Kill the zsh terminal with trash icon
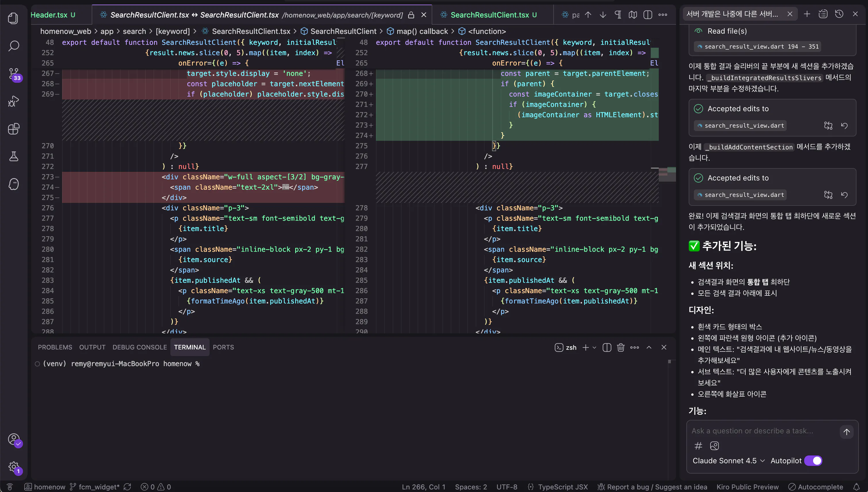Image resolution: width=868 pixels, height=492 pixels. (621, 347)
